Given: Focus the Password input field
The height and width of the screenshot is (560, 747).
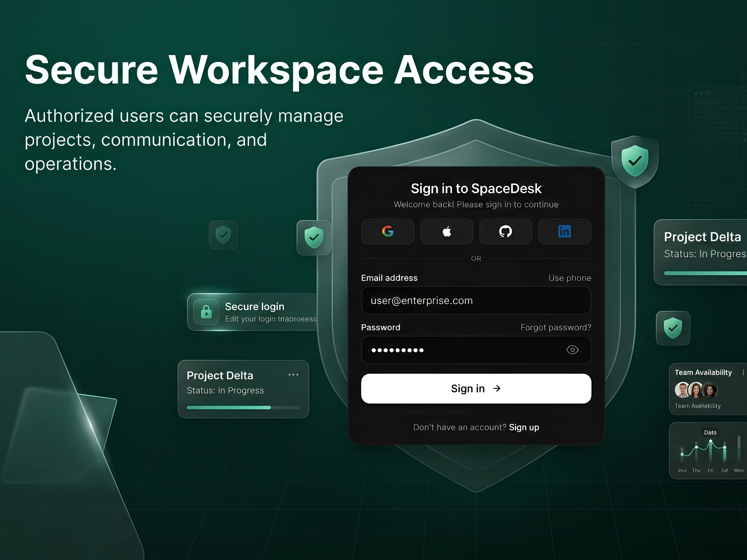Looking at the screenshot, I should click(476, 350).
